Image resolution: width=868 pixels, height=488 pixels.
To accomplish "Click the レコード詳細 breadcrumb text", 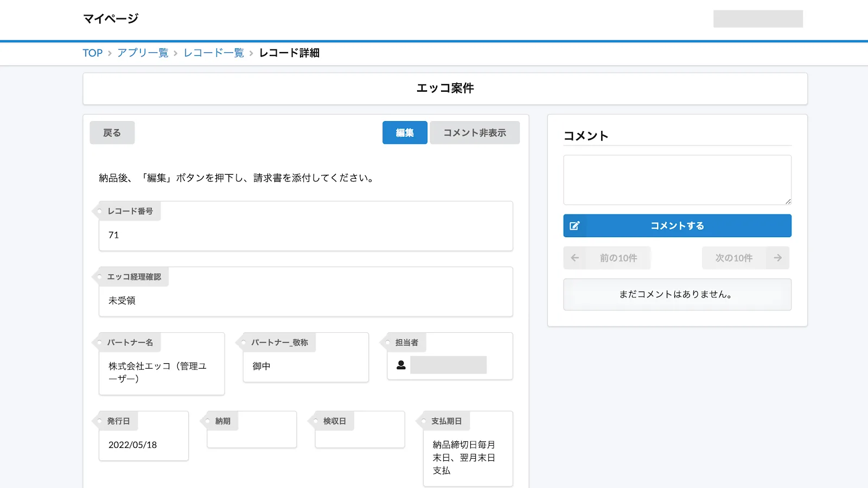I will [x=289, y=53].
